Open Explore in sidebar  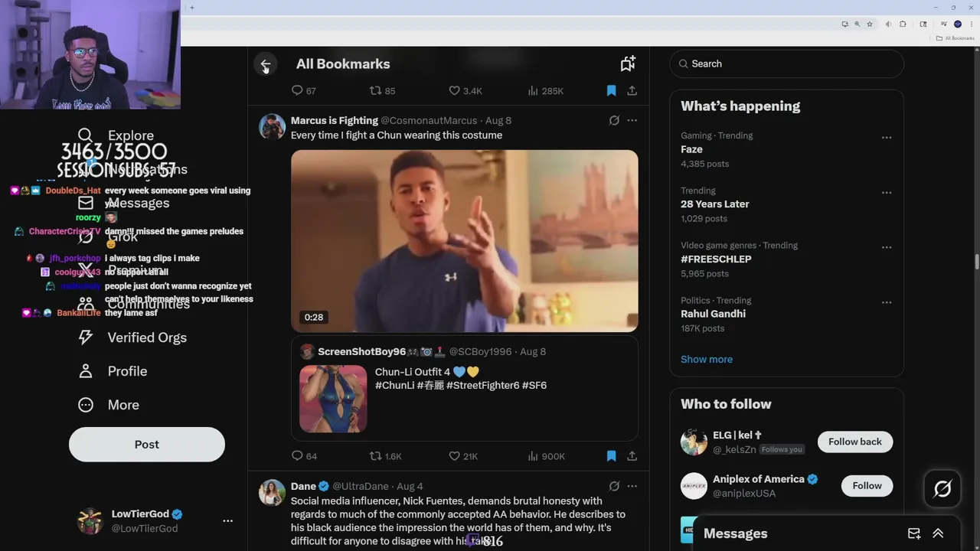[116, 135]
